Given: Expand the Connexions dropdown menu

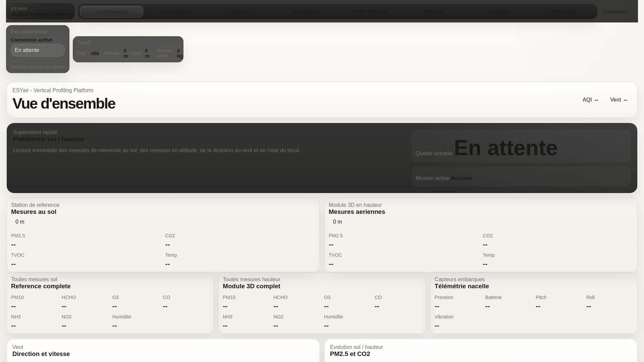Looking at the screenshot, I should point(618,12).
